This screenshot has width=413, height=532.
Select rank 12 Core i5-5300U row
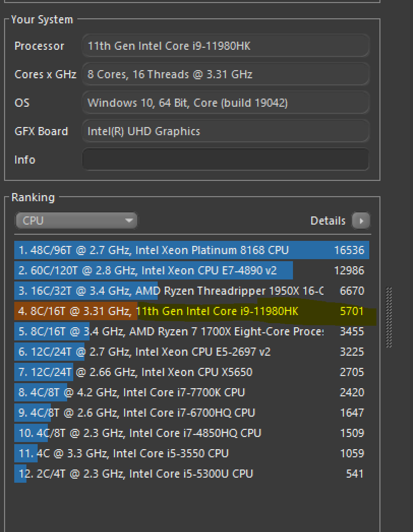tap(192, 474)
